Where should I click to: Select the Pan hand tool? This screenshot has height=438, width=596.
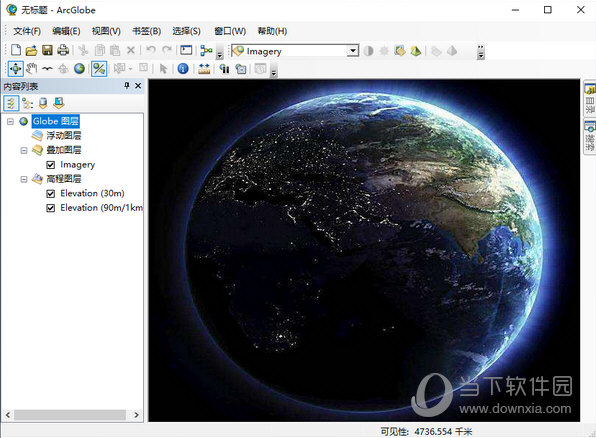tap(31, 69)
